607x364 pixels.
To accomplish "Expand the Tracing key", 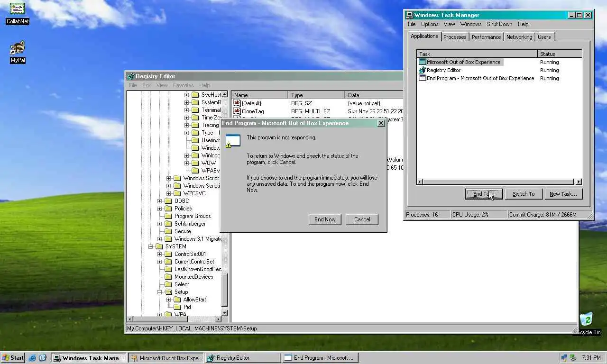I will 187,125.
